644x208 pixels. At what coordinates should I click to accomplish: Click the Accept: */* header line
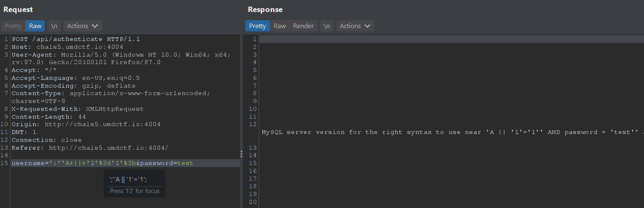click(x=34, y=70)
